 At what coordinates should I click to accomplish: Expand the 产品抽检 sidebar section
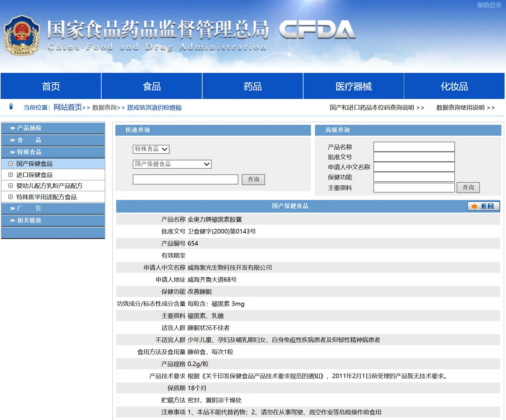point(53,128)
